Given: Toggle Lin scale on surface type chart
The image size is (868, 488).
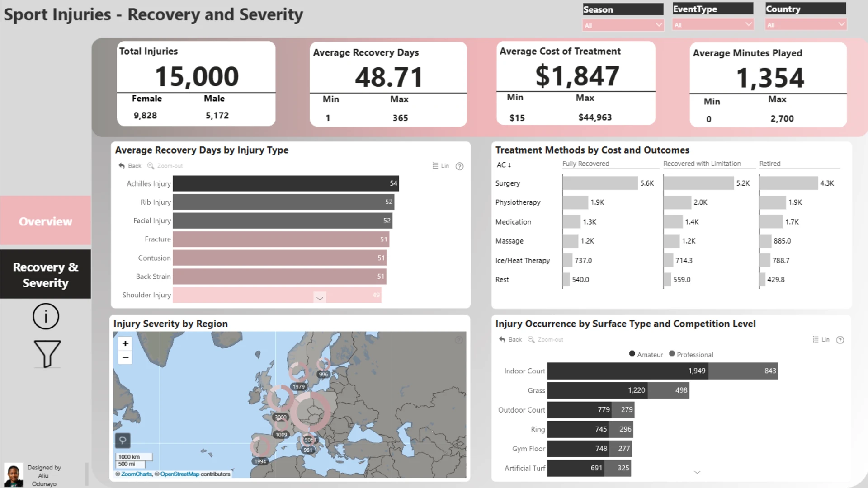Looking at the screenshot, I should coord(821,339).
